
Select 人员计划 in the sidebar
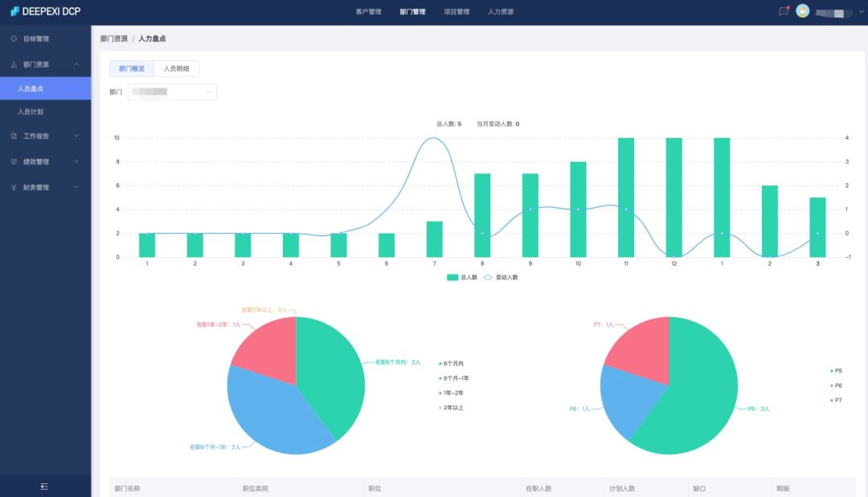[45, 112]
